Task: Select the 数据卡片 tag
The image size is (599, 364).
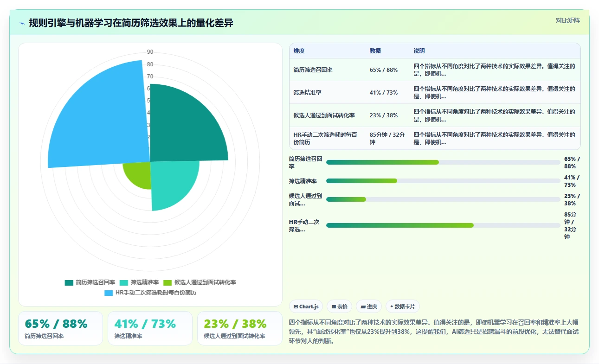Action: (x=403, y=307)
